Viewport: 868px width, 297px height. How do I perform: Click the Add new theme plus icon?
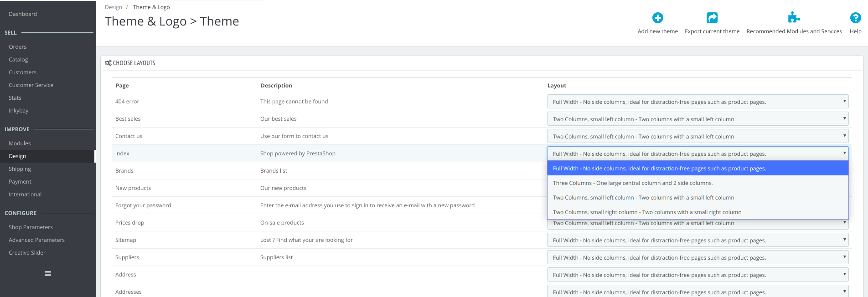[657, 18]
